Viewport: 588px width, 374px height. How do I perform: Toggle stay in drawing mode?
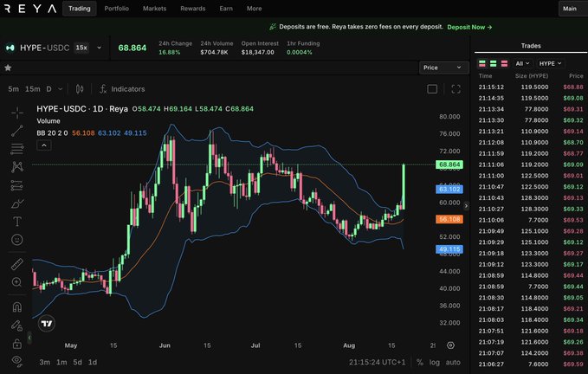point(16,326)
